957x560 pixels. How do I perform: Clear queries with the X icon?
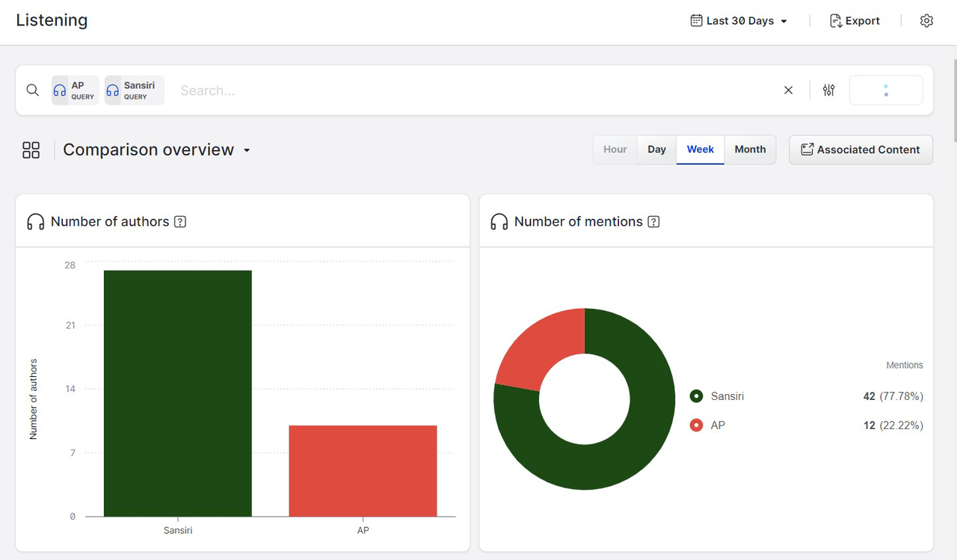click(x=788, y=90)
